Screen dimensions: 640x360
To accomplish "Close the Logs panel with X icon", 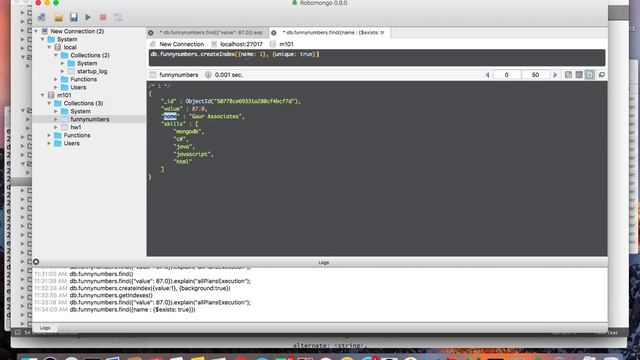I will [36, 262].
